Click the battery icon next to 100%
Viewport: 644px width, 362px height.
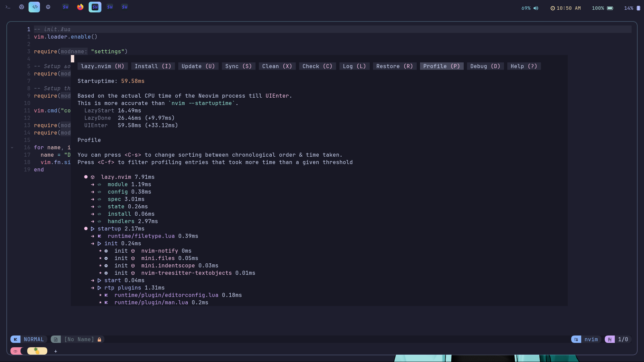[x=610, y=8]
